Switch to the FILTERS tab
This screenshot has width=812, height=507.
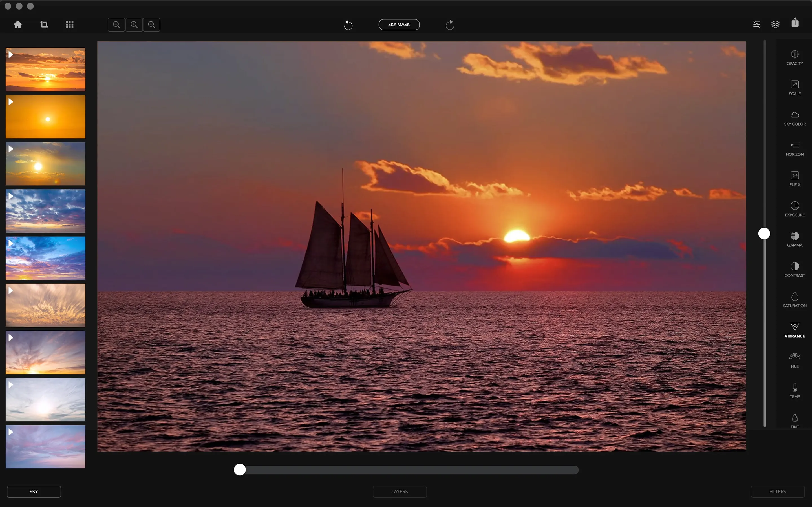click(x=777, y=491)
